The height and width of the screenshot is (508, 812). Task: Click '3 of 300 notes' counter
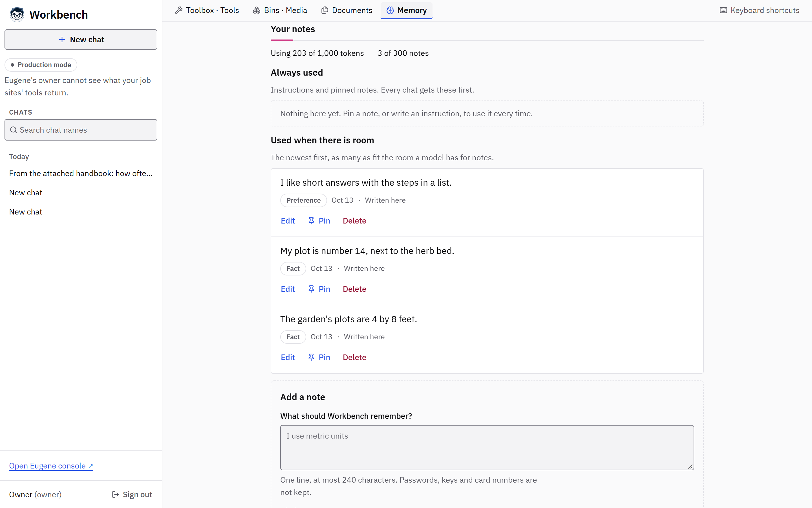point(403,53)
